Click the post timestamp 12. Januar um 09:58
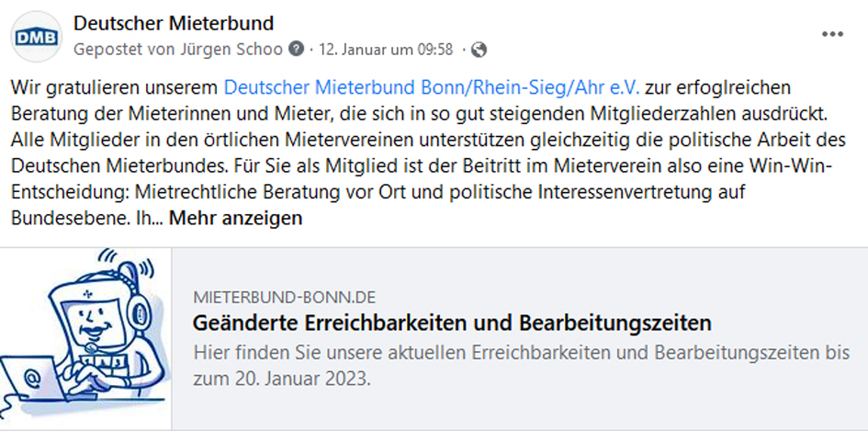This screenshot has height=431, width=868. tap(385, 49)
